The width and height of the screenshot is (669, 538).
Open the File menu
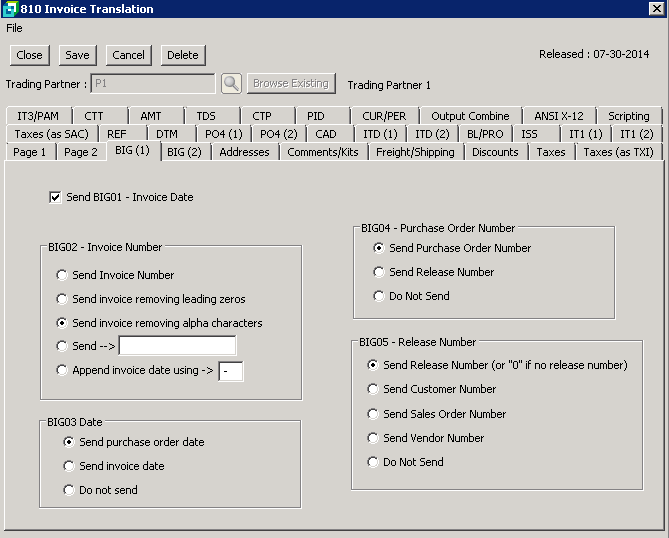pyautogui.click(x=14, y=28)
